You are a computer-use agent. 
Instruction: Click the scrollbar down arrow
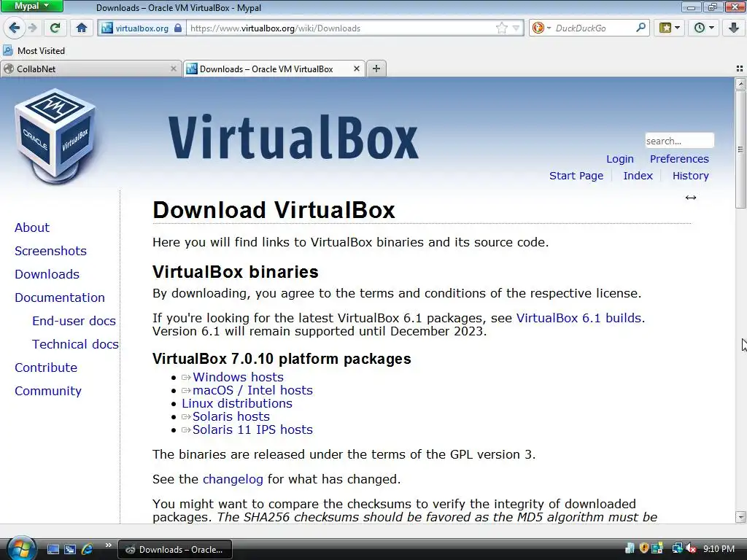coord(740,517)
